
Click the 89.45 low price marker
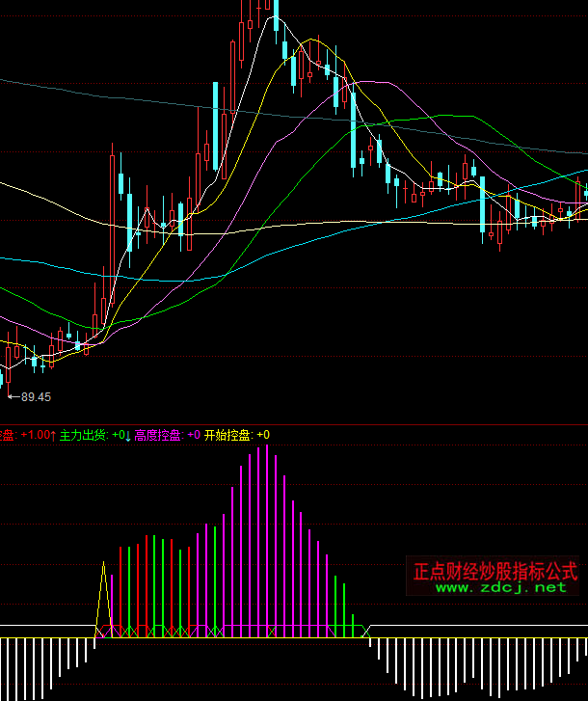35,396
